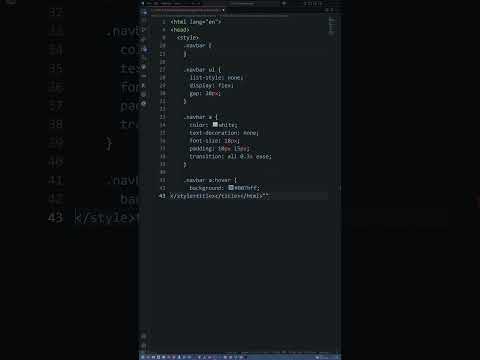480x360 pixels.
Task: Toggle the layout icons in title bar
Action: (313, 3)
